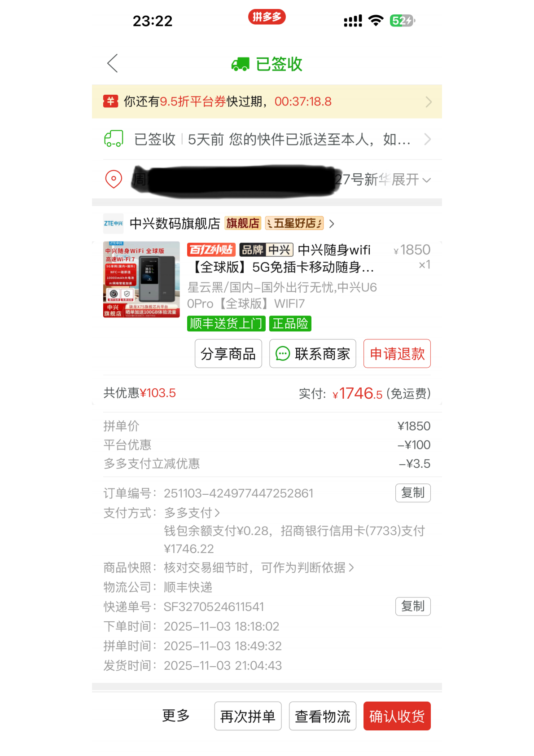Tap the red coupon icon in yellow banner

click(x=110, y=101)
